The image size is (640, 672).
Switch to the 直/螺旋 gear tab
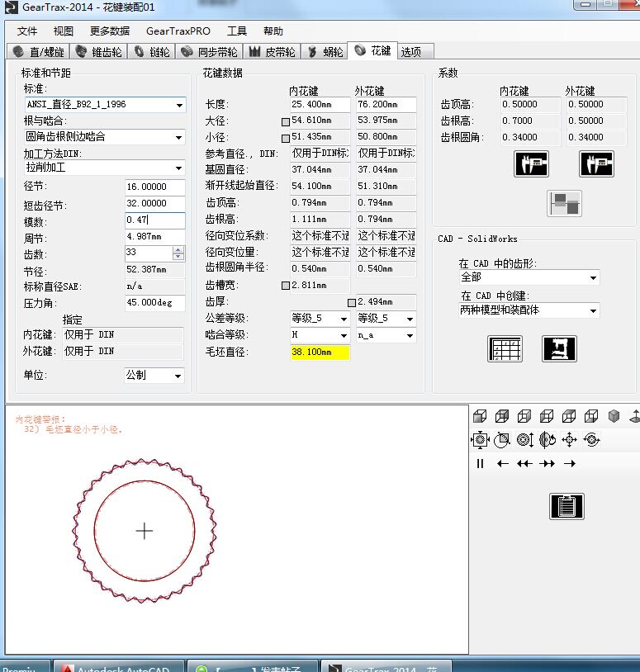tap(39, 52)
